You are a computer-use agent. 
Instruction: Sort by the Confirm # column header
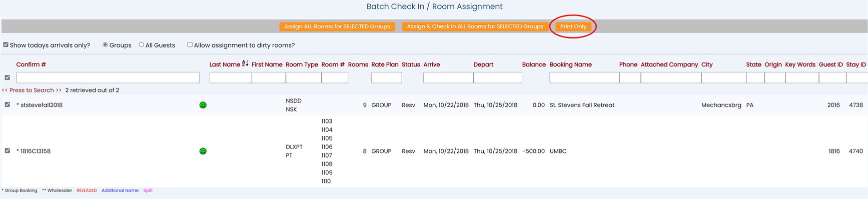31,64
